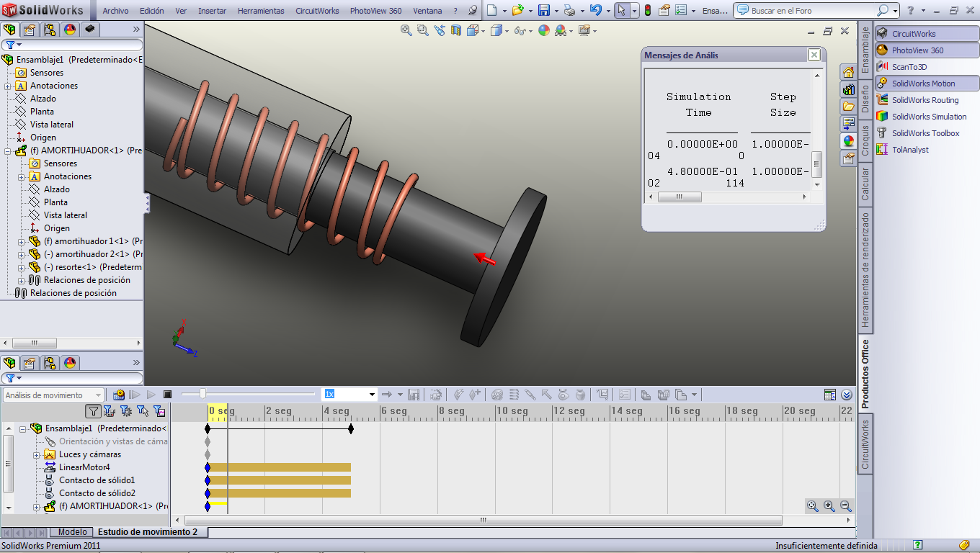This screenshot has height=553, width=980.
Task: Click the Spring icon in motion toolbar
Action: point(514,395)
